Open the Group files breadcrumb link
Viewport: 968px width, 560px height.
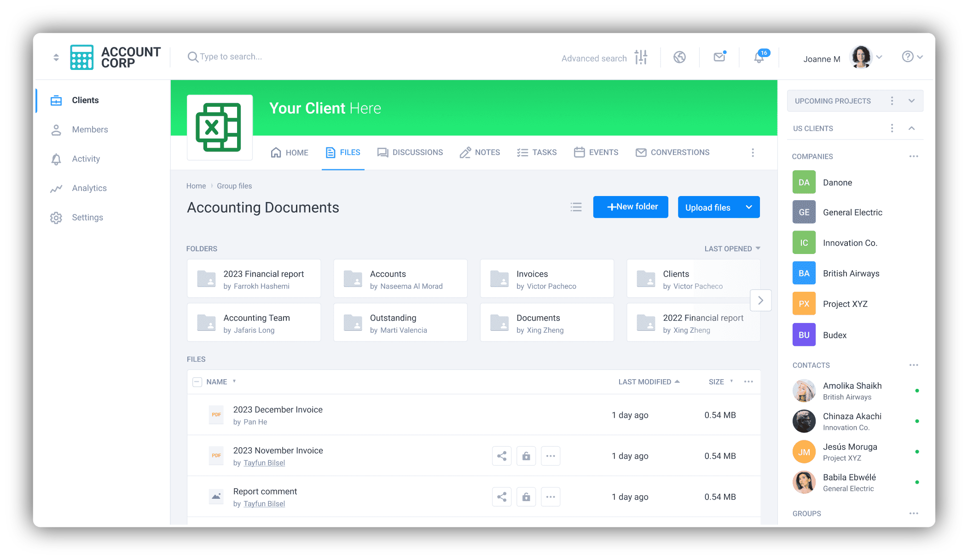[x=234, y=186]
